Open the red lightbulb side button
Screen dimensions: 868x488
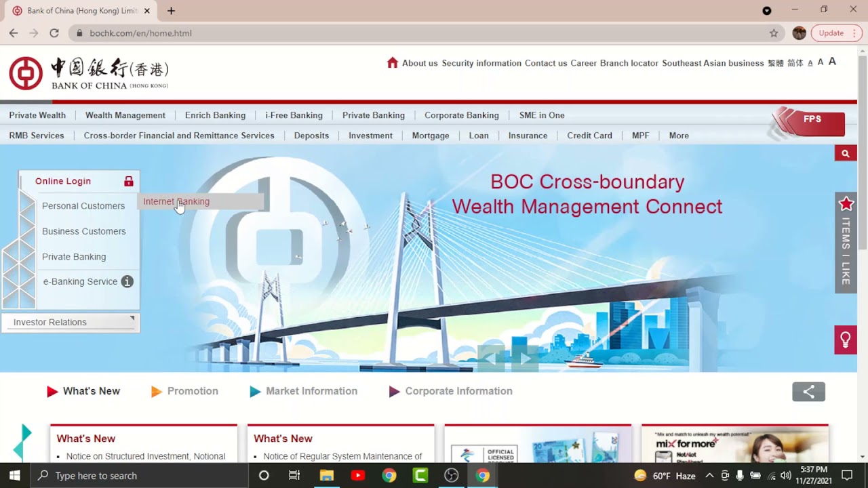tap(846, 340)
